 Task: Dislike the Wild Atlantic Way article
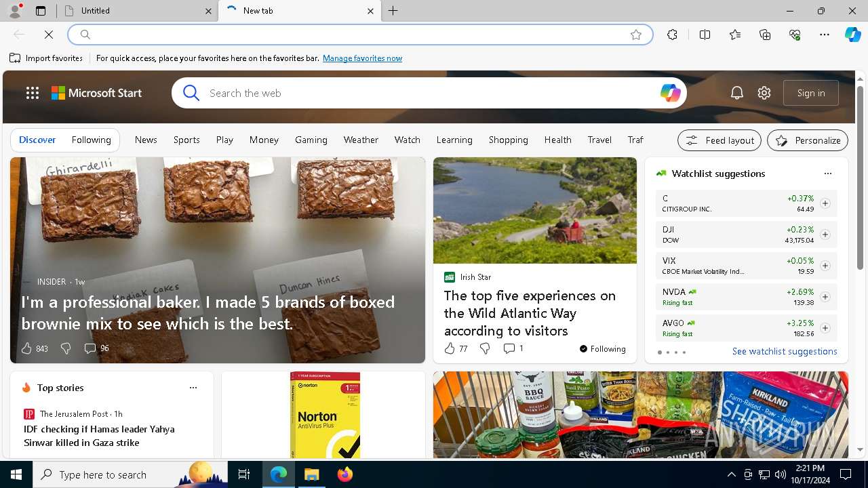click(485, 348)
